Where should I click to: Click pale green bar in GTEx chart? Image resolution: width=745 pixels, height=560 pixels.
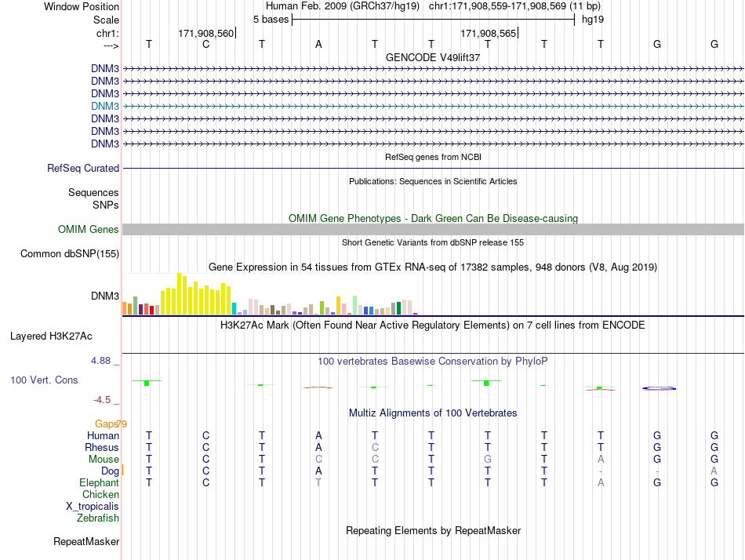[355, 305]
